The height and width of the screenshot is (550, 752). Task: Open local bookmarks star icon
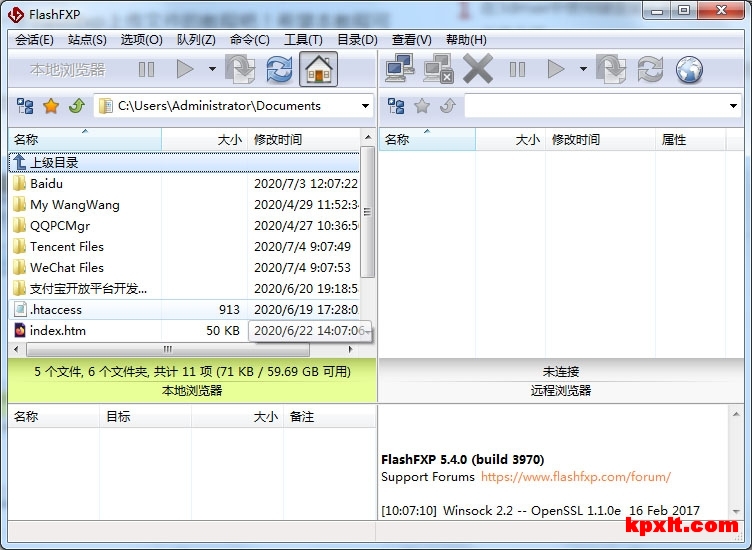[50, 106]
